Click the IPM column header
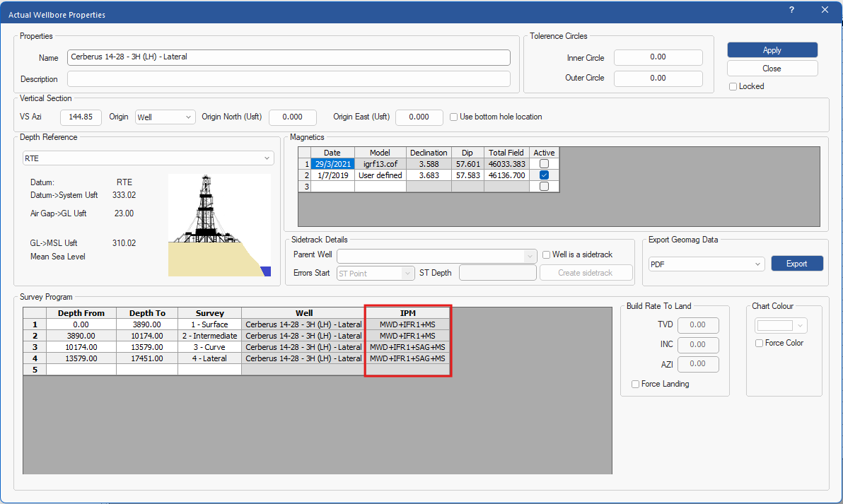The height and width of the screenshot is (504, 843). coord(408,313)
